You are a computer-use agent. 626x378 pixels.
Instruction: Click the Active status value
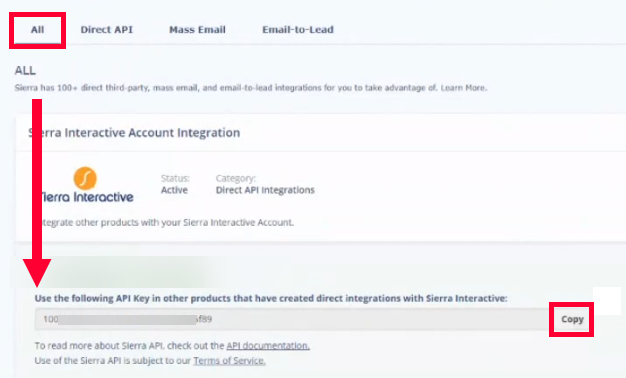coord(174,190)
